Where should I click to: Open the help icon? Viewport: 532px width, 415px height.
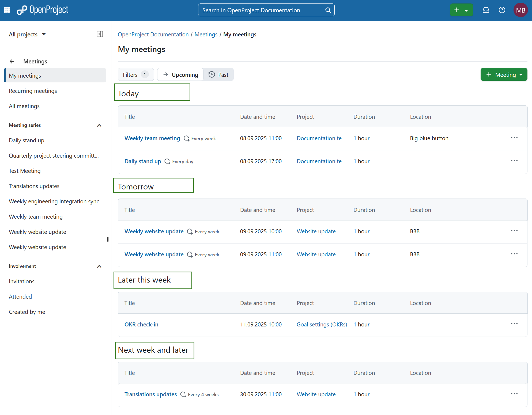click(502, 10)
